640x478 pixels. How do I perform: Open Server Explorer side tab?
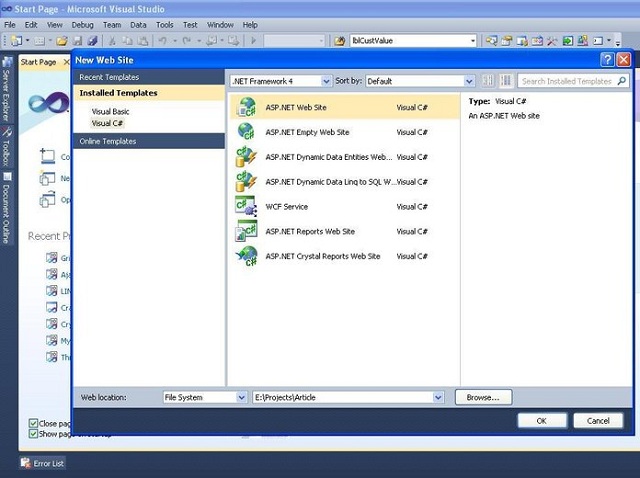(x=7, y=91)
